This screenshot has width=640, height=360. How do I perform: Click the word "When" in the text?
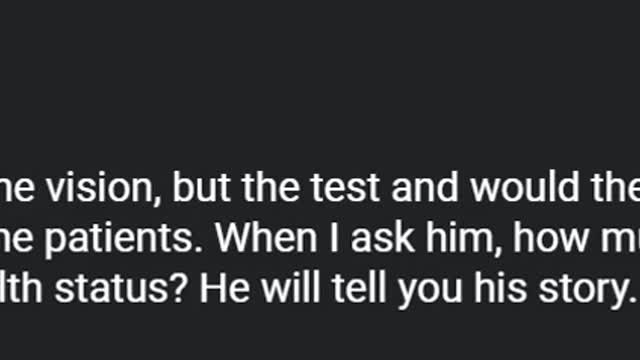[x=266, y=238]
